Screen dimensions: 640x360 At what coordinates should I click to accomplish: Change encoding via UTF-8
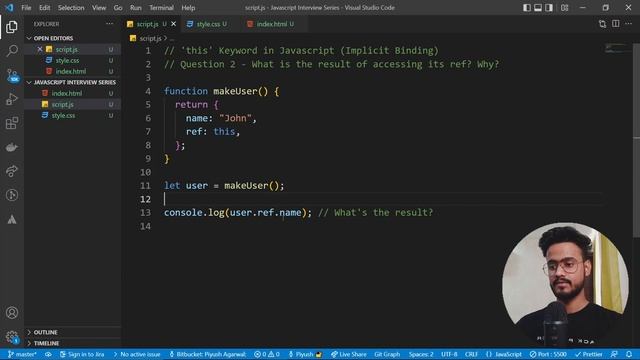click(x=449, y=354)
